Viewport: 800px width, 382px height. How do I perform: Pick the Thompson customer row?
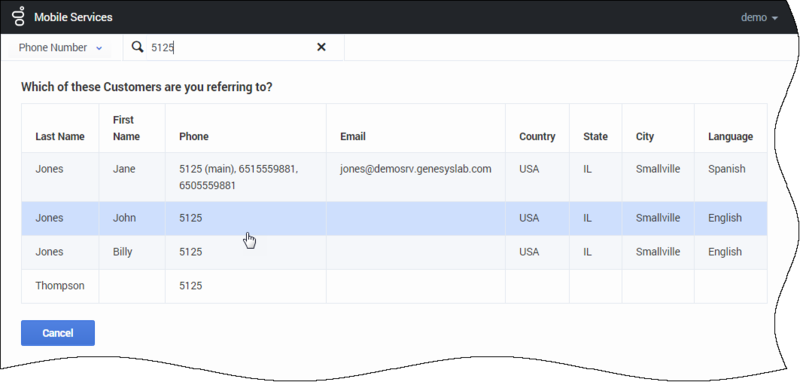point(394,286)
